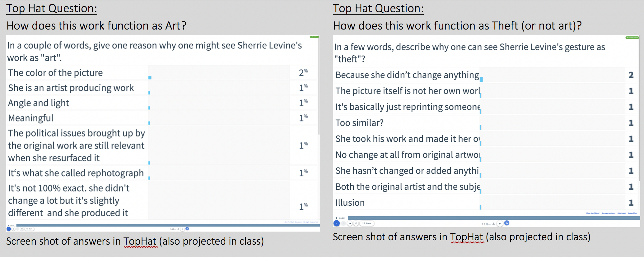644x258 pixels.
Task: Toggle Show percentages in right panel
Action: (x=608, y=213)
